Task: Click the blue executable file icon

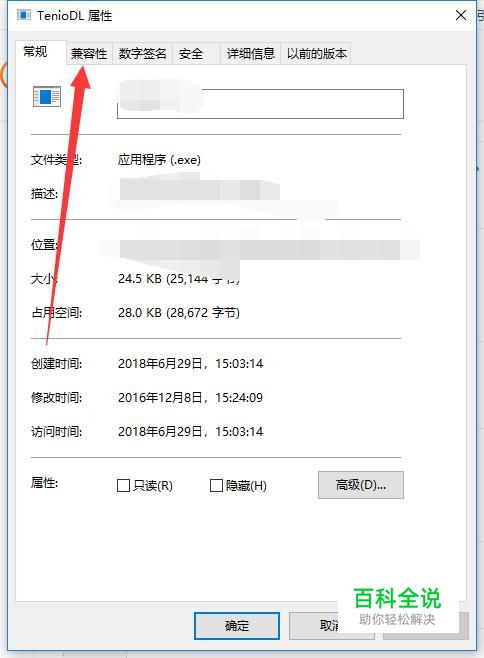Action: [x=47, y=97]
